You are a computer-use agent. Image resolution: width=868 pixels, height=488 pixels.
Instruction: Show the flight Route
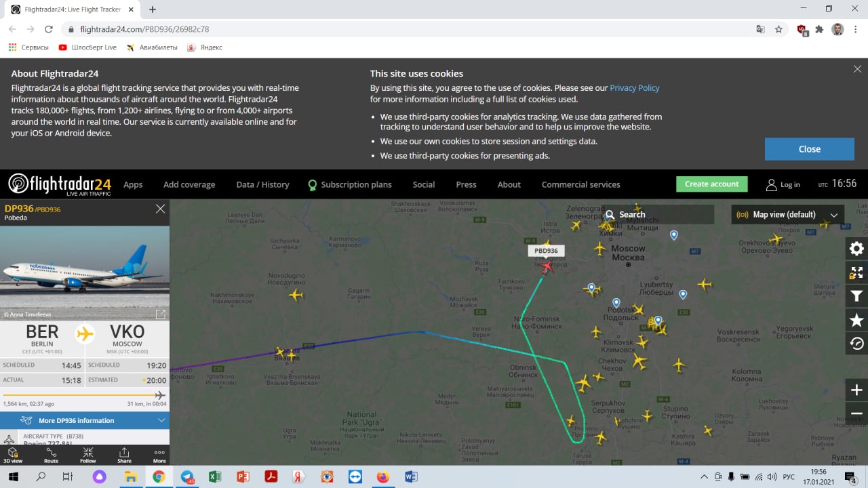(x=51, y=455)
